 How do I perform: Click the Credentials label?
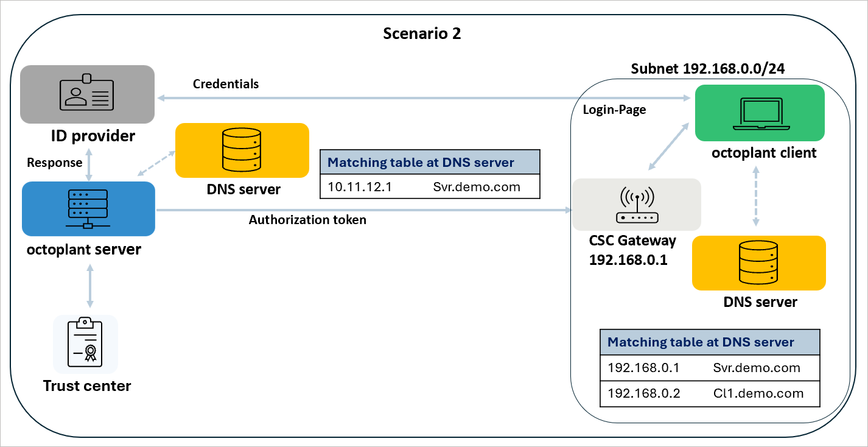[x=226, y=84]
